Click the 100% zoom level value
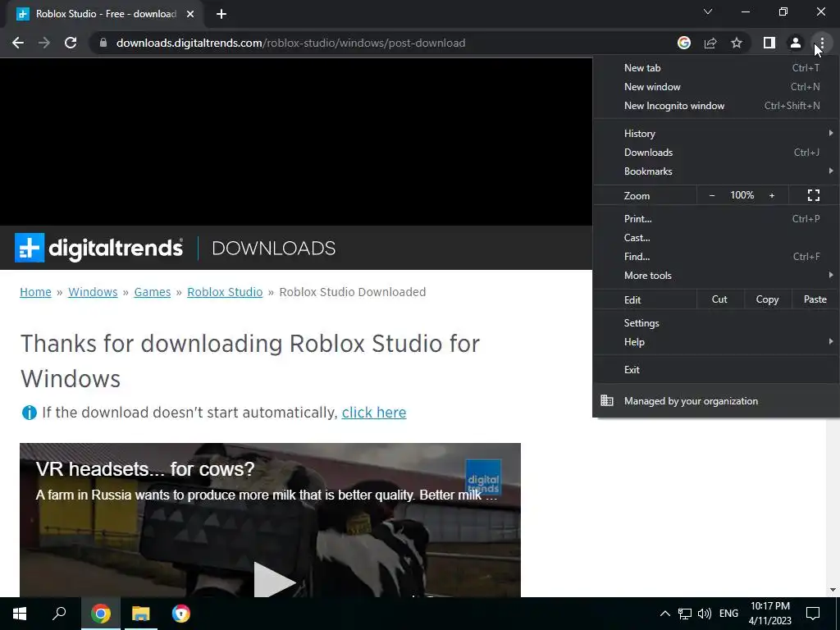This screenshot has width=840, height=630. pyautogui.click(x=742, y=195)
